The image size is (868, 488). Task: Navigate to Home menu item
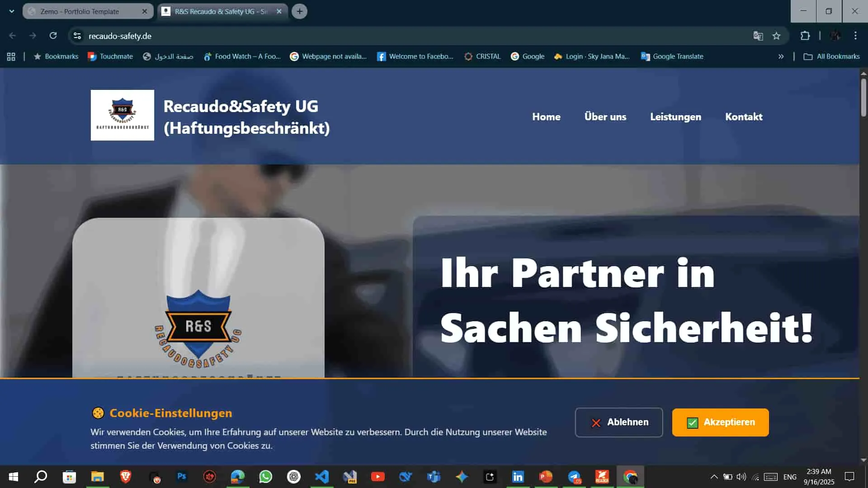(x=546, y=117)
